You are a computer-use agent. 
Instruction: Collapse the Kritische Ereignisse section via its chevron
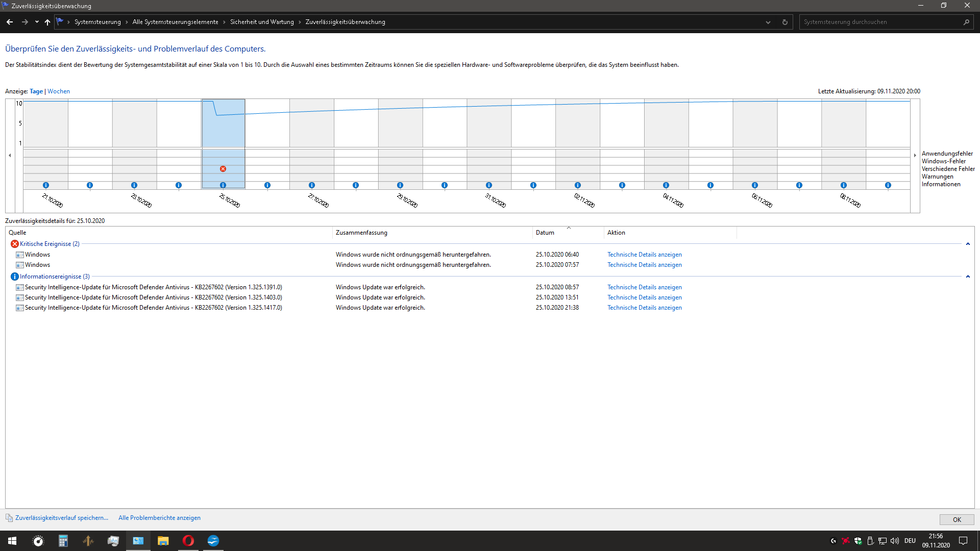968,244
